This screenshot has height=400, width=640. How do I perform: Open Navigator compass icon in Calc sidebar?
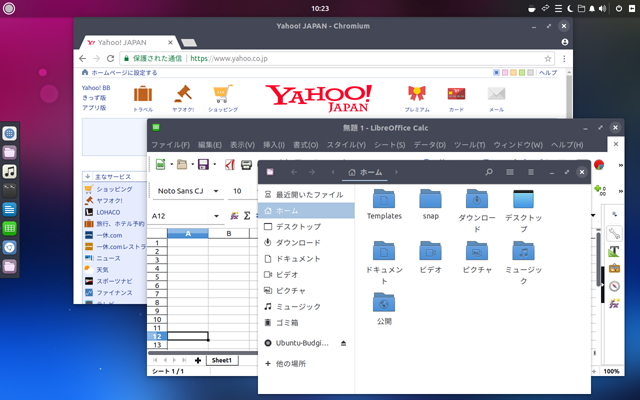pos(614,286)
